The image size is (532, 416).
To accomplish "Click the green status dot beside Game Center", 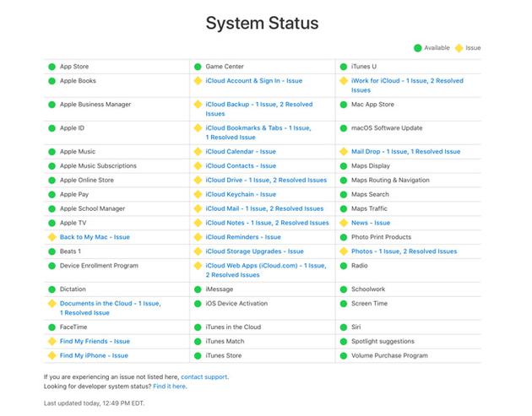I will pyautogui.click(x=198, y=67).
